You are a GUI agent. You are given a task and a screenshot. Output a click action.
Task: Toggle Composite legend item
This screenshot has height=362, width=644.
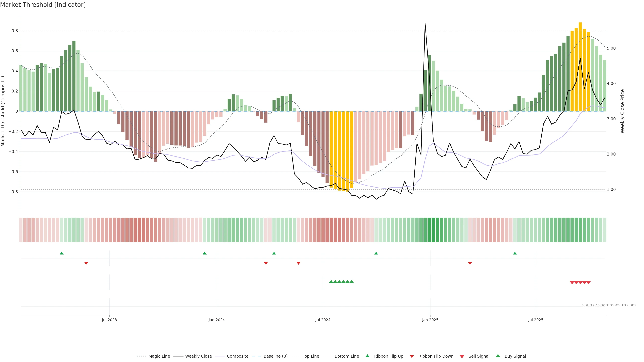237,356
